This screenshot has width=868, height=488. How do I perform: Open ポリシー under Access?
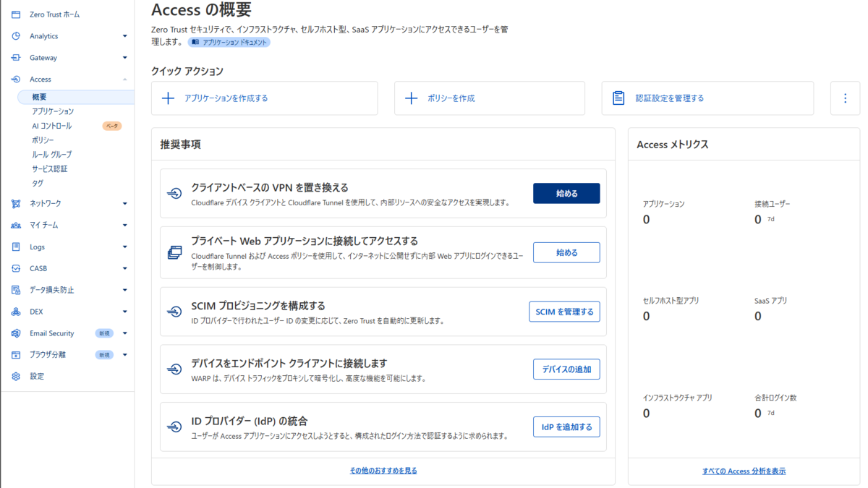pyautogui.click(x=43, y=140)
